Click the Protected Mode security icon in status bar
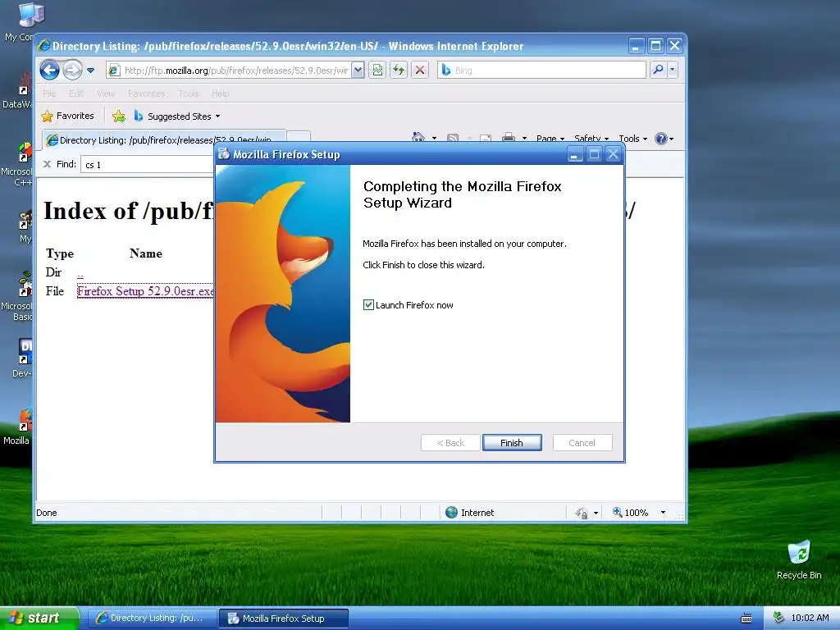 click(x=582, y=513)
